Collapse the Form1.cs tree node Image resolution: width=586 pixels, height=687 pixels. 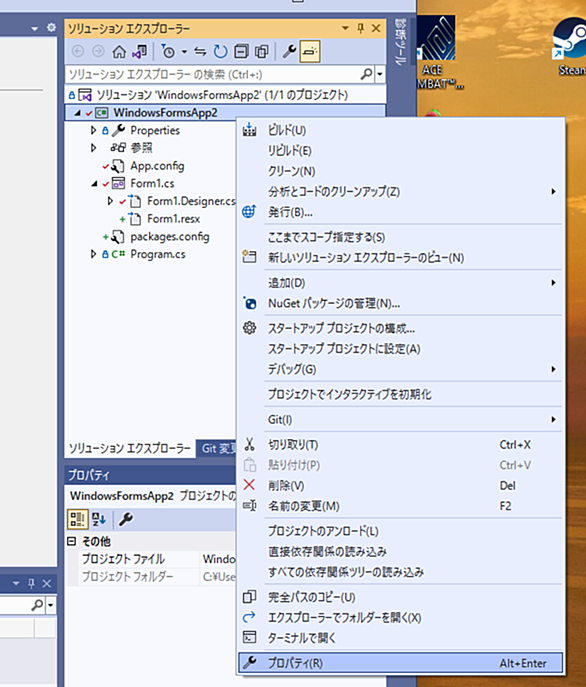94,184
